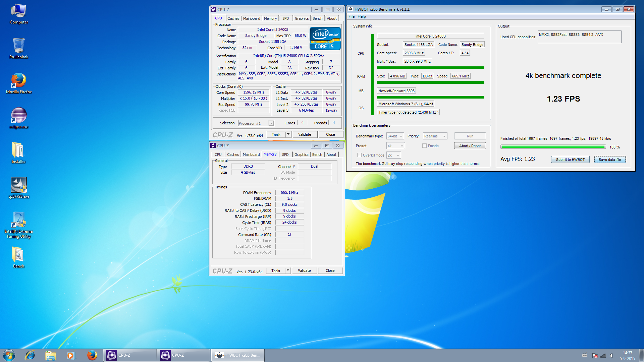Open the Benchmark type 64-bit dropdown

395,136
